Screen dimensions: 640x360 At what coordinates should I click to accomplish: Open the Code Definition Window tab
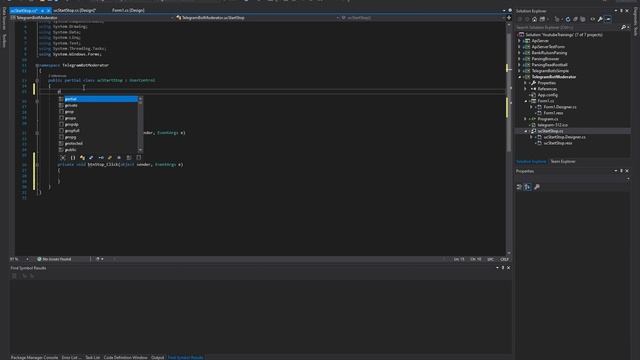125,358
